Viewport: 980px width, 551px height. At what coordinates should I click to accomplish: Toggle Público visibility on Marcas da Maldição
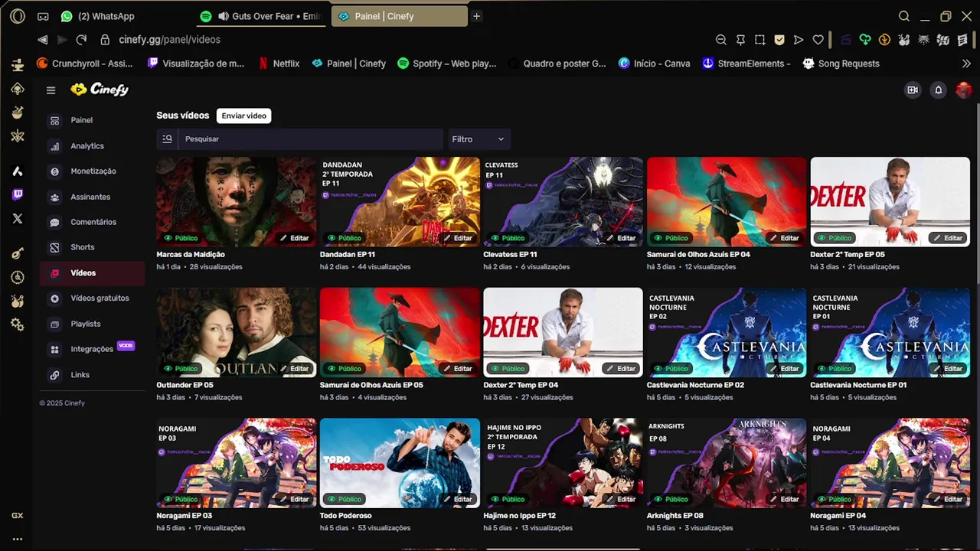coord(181,238)
